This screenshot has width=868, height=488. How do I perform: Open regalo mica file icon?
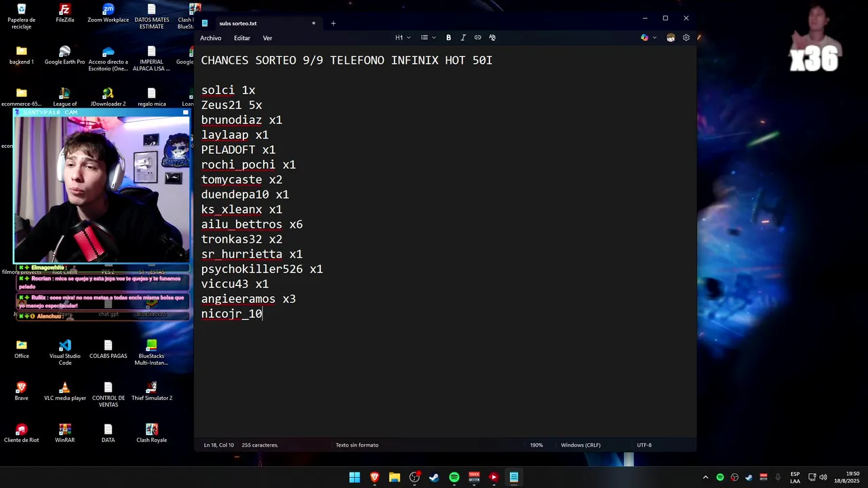(152, 96)
